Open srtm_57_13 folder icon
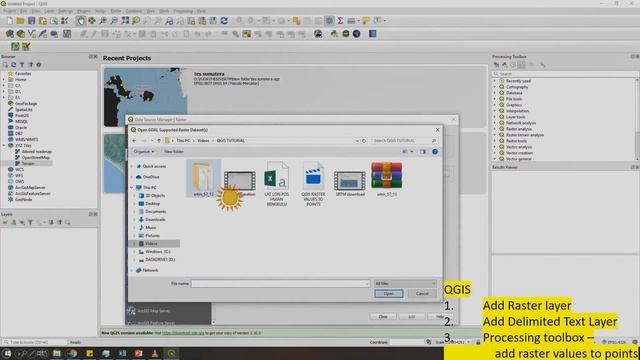 (203, 179)
